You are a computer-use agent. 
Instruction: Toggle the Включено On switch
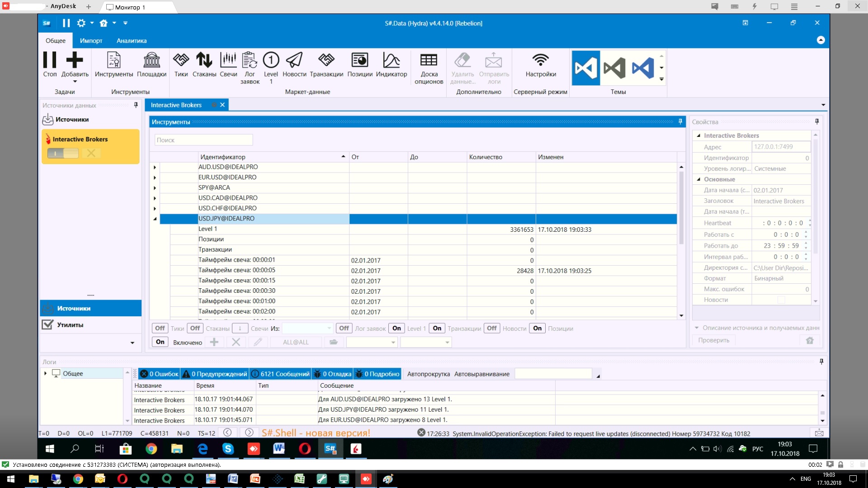[160, 342]
